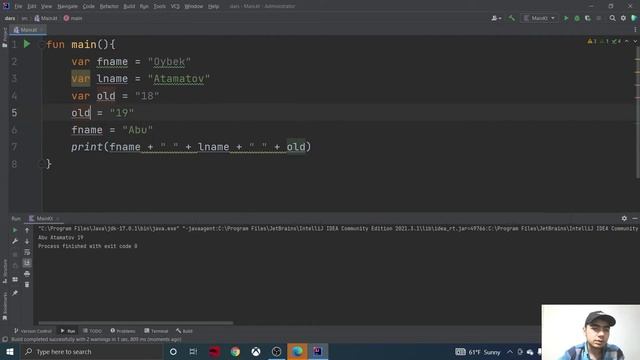Open the Terminal tool window

156,331
